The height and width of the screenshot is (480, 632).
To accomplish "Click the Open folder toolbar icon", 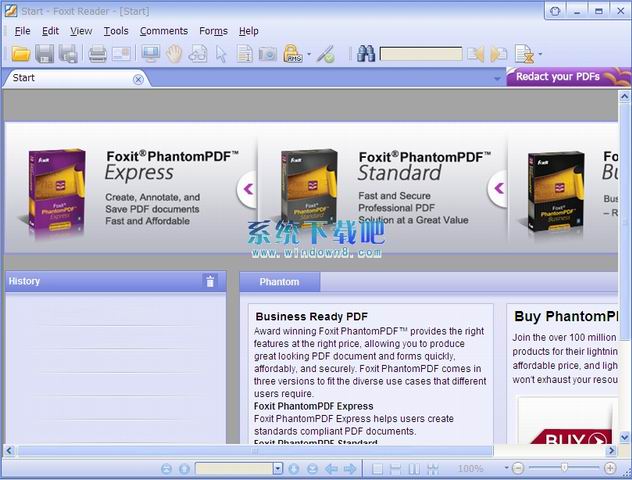I will (20, 54).
